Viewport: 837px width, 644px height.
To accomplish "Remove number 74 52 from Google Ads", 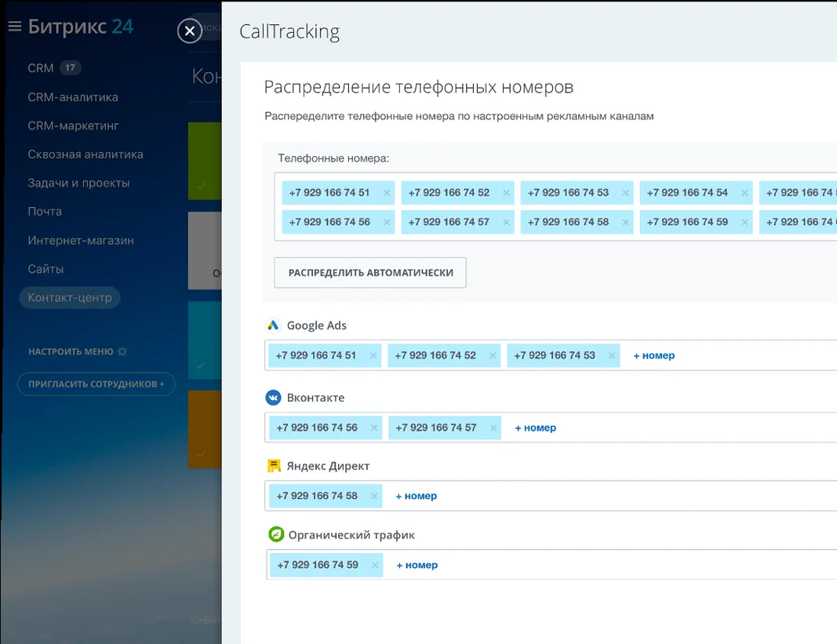I will pos(493,355).
